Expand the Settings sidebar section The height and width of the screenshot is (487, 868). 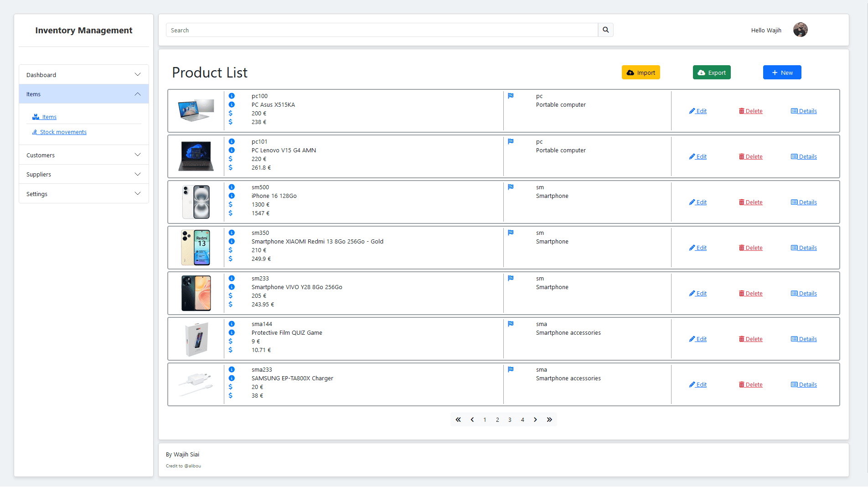pyautogui.click(x=84, y=194)
